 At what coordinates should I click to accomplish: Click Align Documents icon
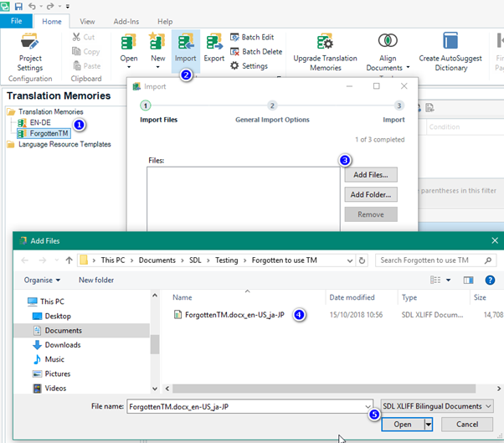click(388, 41)
